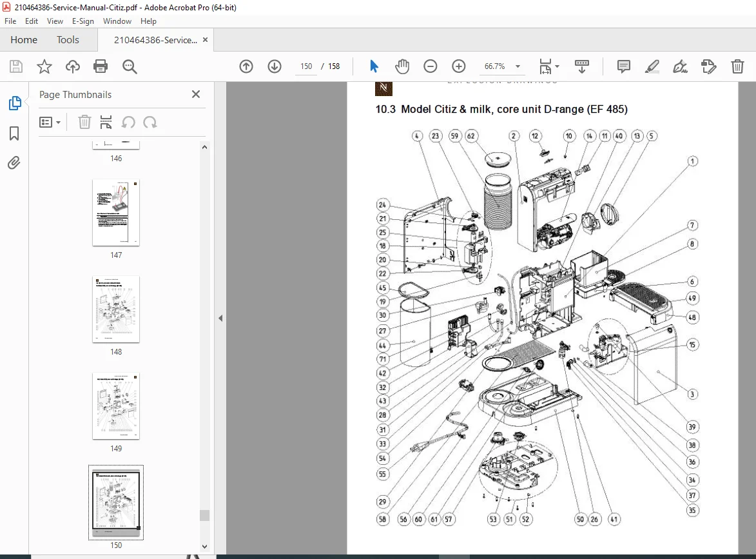Expand the page display options arrow
756x559 pixels.
coord(557,66)
